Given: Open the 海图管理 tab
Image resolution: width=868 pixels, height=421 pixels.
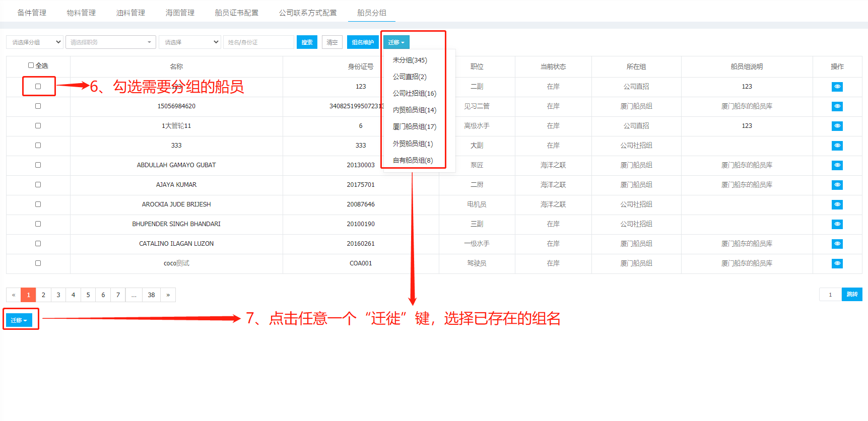Looking at the screenshot, I should (x=180, y=13).
